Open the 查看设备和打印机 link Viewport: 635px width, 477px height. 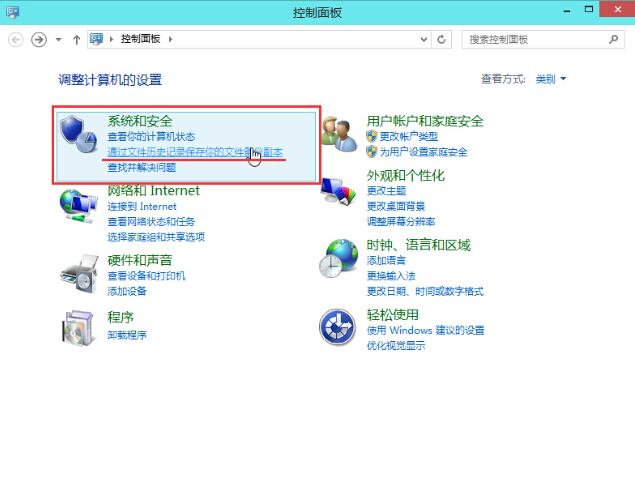coord(146,276)
